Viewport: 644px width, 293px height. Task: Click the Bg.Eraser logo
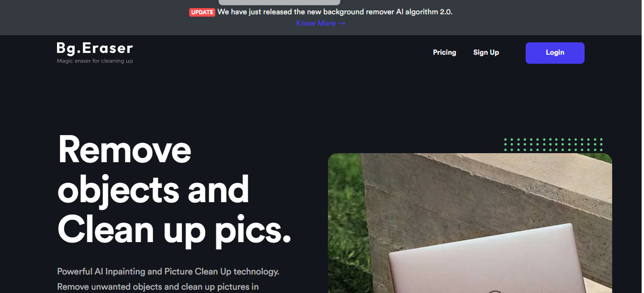point(95,48)
